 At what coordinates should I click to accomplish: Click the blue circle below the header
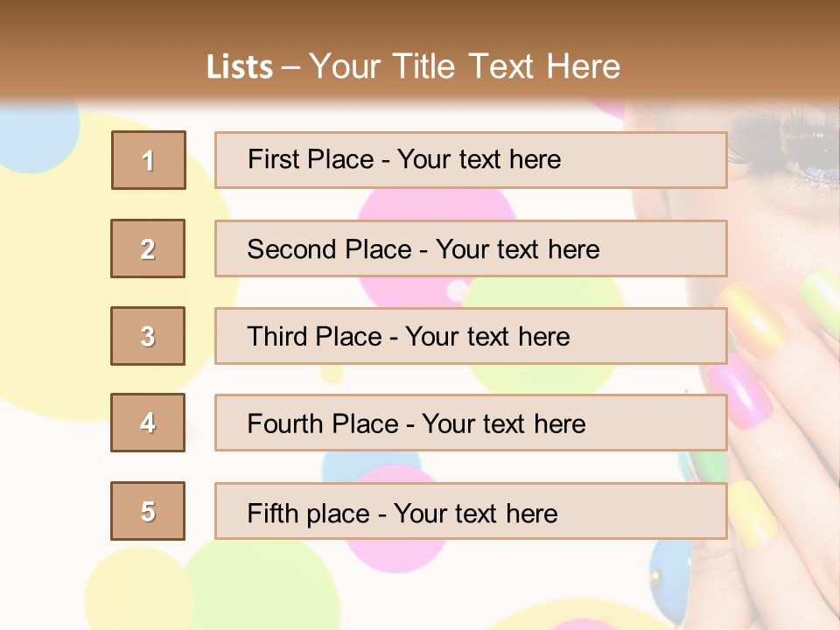click(35, 131)
